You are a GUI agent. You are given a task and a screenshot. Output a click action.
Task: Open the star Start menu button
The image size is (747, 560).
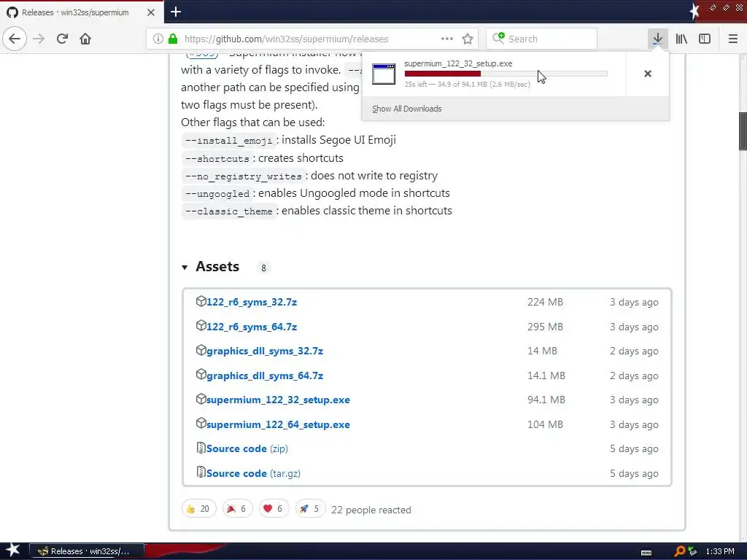click(13, 551)
